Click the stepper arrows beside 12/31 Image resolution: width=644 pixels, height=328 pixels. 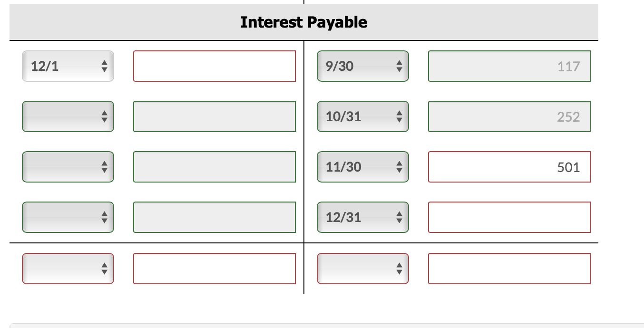(x=400, y=217)
